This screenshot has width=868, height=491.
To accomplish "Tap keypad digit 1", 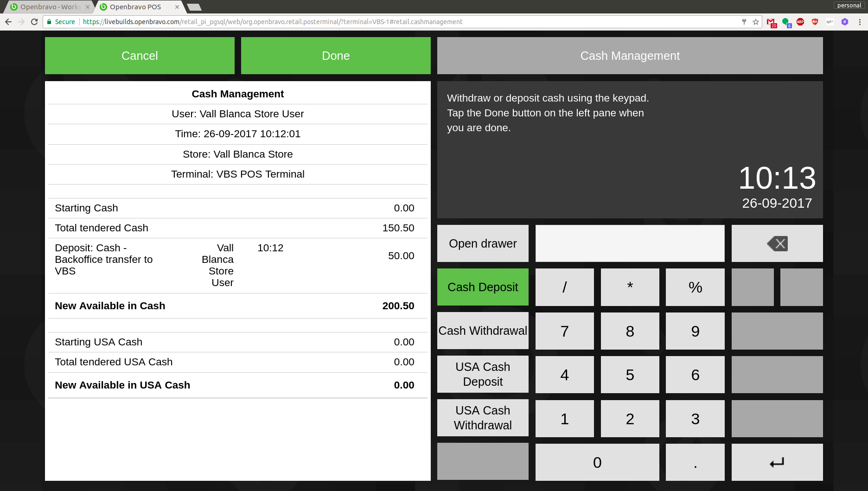I will tap(564, 419).
